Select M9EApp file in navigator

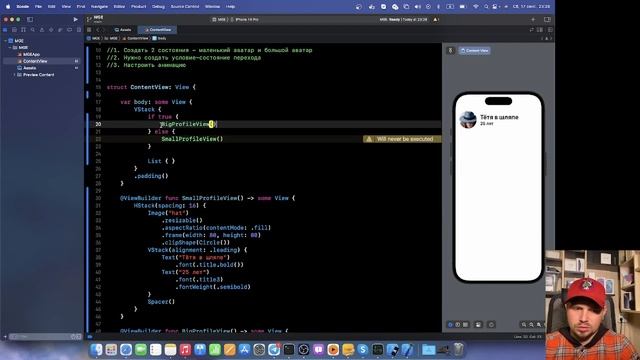click(x=31, y=54)
